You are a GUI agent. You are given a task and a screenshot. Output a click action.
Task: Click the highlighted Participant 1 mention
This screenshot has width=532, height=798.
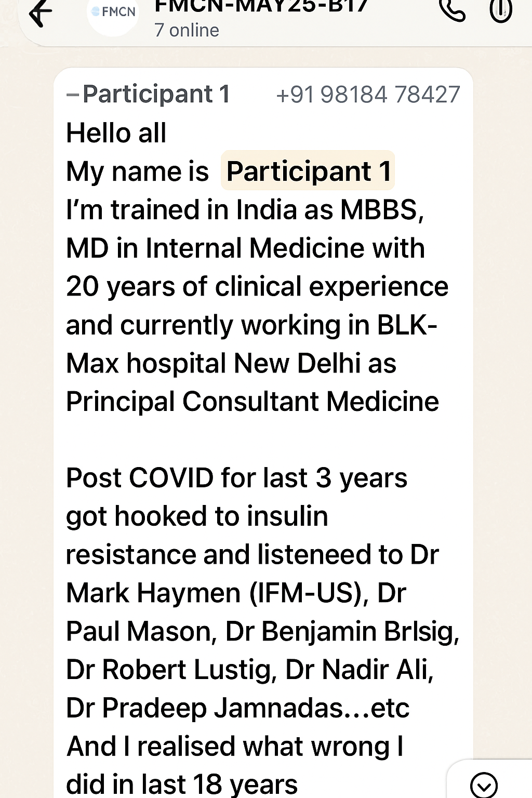pyautogui.click(x=308, y=171)
